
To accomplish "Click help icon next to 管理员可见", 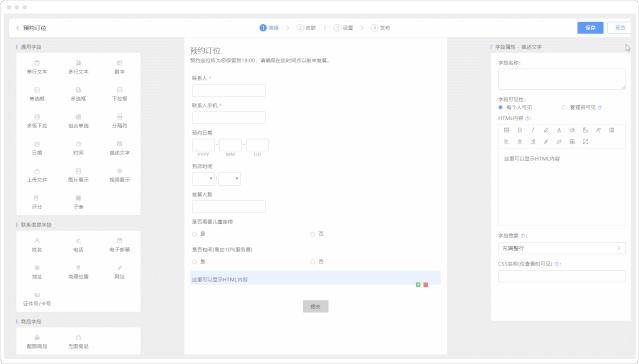I will 600,108.
